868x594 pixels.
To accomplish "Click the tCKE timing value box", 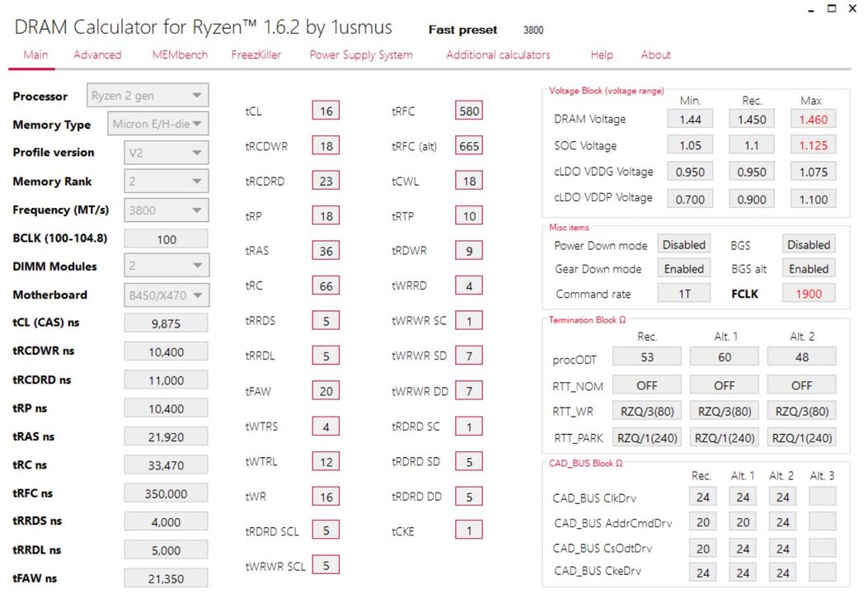I will pos(469,530).
